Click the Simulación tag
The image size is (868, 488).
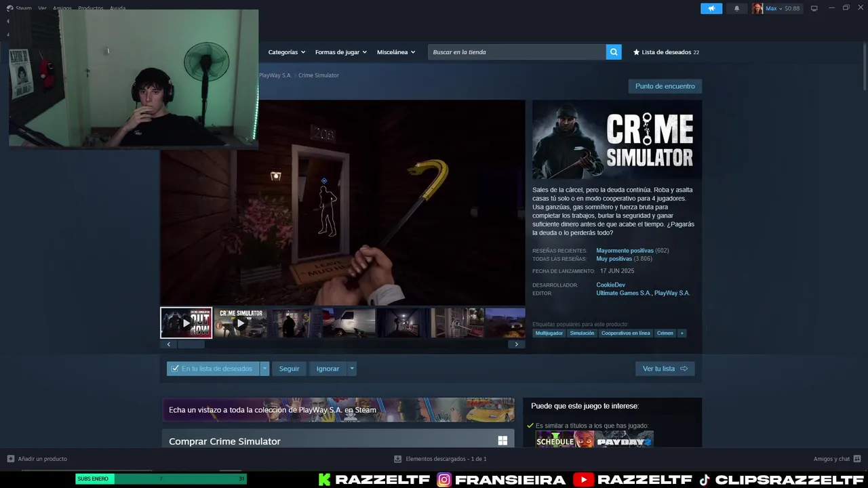tap(582, 333)
